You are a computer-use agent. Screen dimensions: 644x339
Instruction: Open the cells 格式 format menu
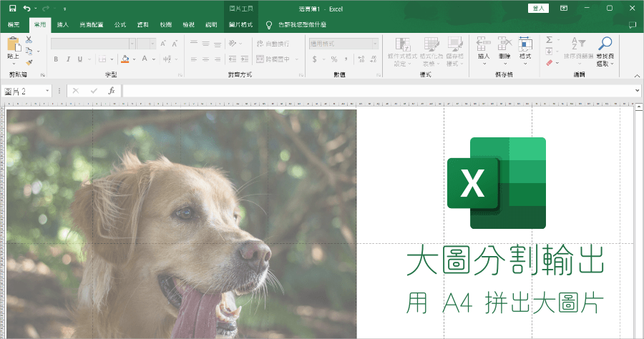(525, 51)
